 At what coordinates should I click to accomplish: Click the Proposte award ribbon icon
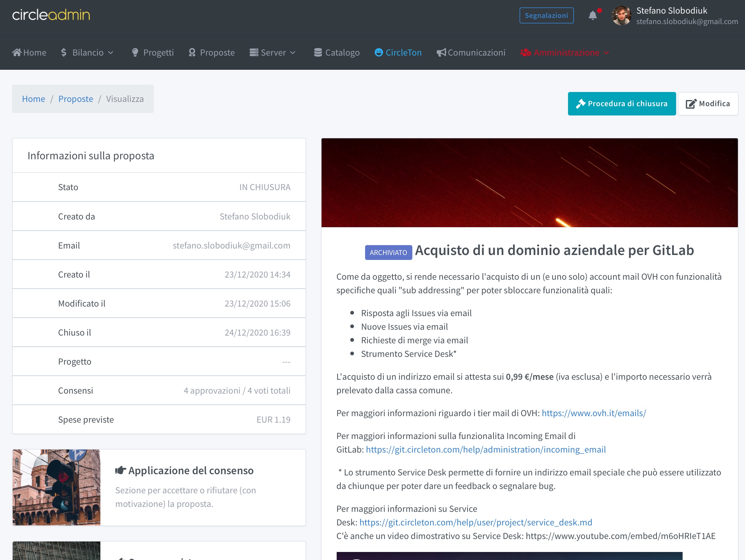[192, 52]
